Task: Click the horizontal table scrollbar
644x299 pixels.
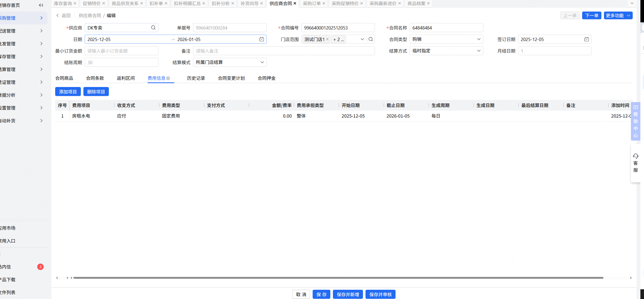Action: (x=338, y=278)
